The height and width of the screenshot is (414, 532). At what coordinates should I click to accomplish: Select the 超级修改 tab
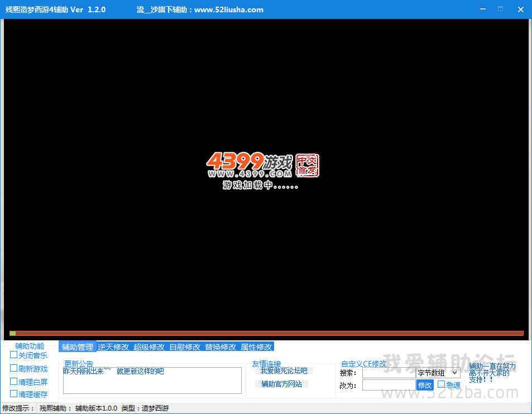149,347
